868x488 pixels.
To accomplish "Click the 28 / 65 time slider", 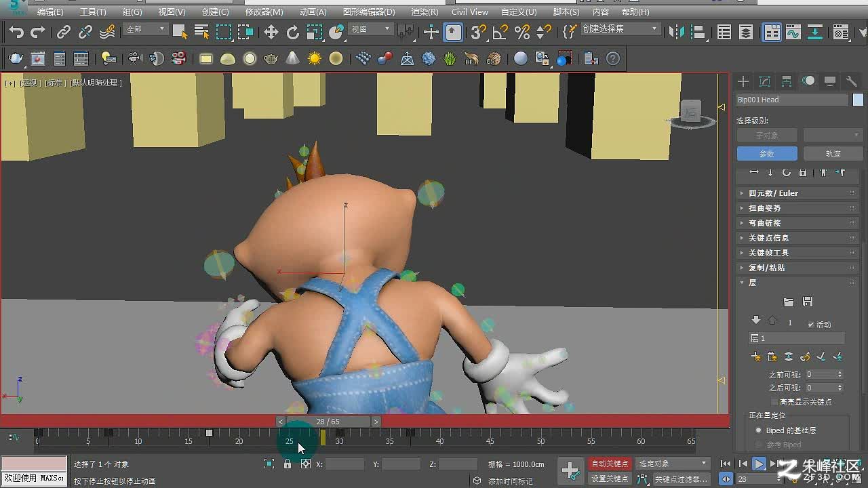I will click(328, 422).
